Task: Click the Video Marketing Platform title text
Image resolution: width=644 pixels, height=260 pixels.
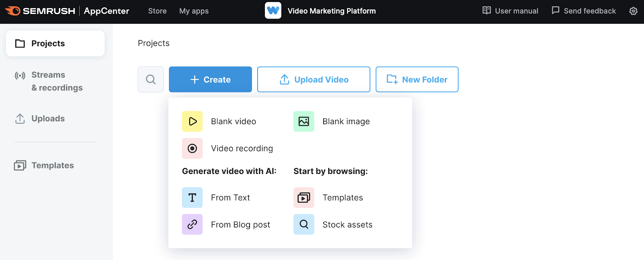Action: [x=332, y=11]
